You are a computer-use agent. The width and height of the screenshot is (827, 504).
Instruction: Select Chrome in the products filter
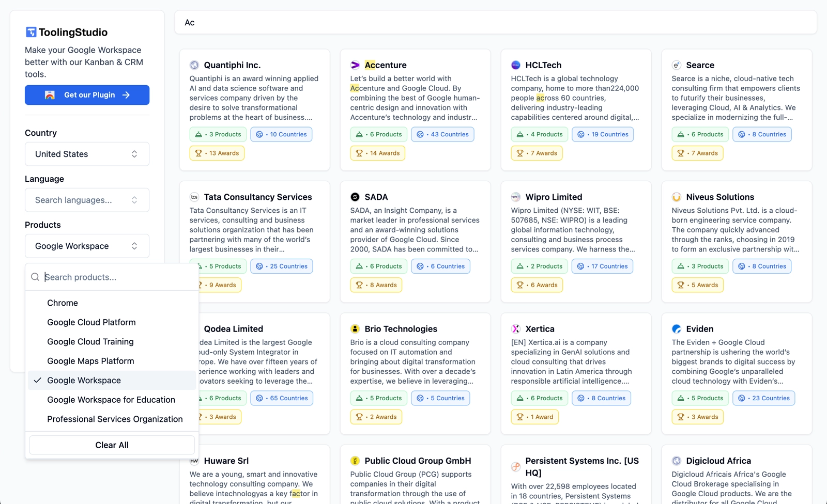(62, 303)
